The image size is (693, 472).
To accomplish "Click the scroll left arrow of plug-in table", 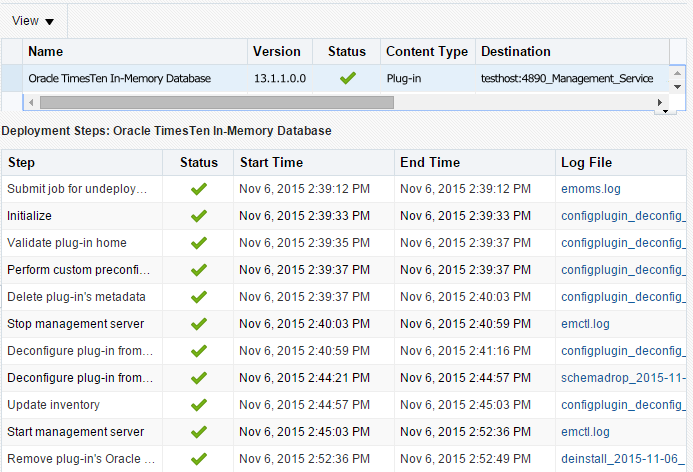I will [30, 103].
